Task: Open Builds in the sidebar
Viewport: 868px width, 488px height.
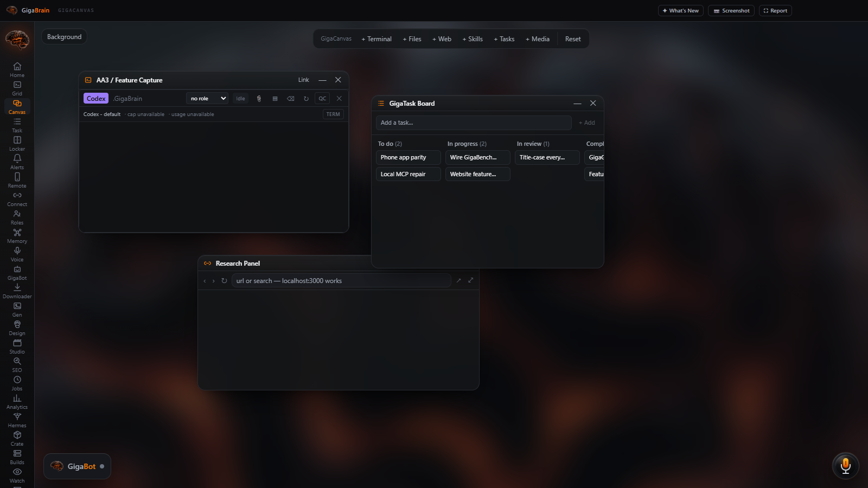Action: [17, 457]
